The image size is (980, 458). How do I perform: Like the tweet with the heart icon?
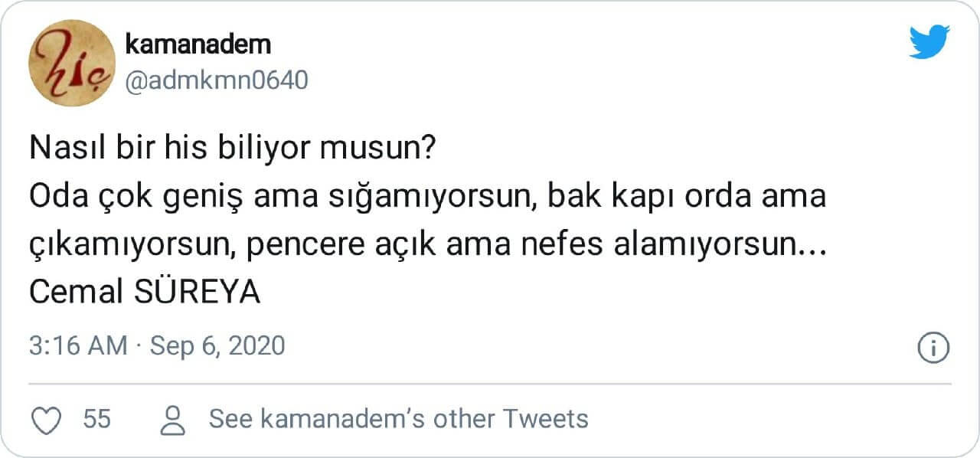tap(50, 419)
